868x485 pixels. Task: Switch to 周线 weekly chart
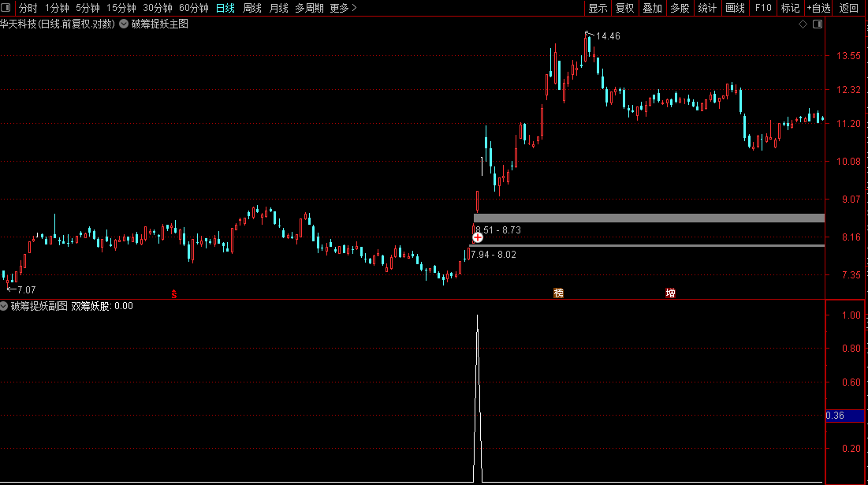point(251,8)
